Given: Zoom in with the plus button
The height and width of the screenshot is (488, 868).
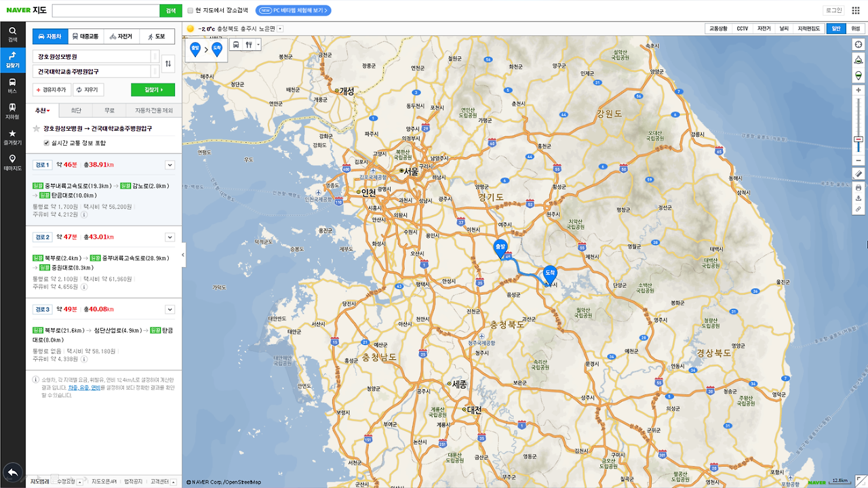Looking at the screenshot, I should 858,90.
